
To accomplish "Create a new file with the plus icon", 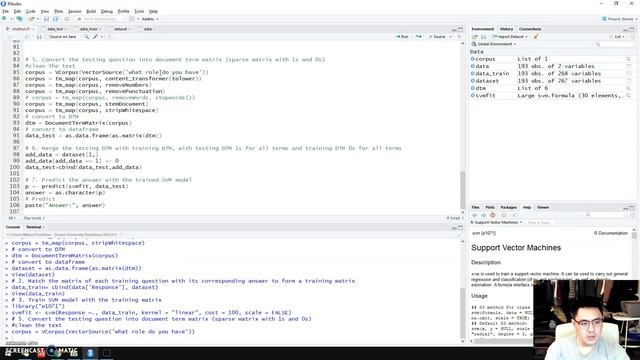I will (x=4, y=19).
